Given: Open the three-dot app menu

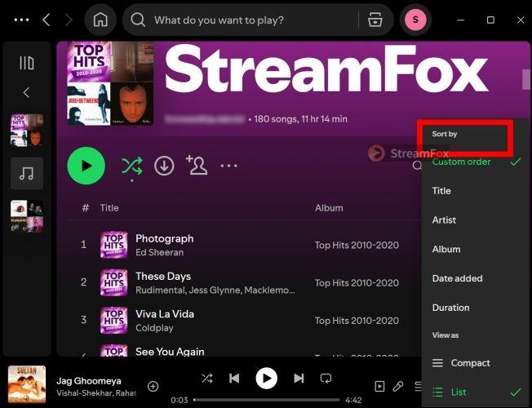Looking at the screenshot, I should 21,20.
